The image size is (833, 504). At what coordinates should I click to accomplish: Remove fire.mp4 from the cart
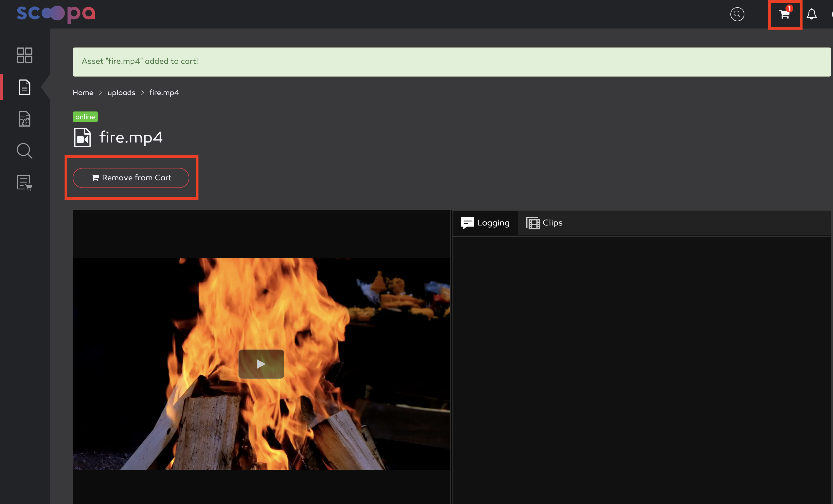[131, 178]
